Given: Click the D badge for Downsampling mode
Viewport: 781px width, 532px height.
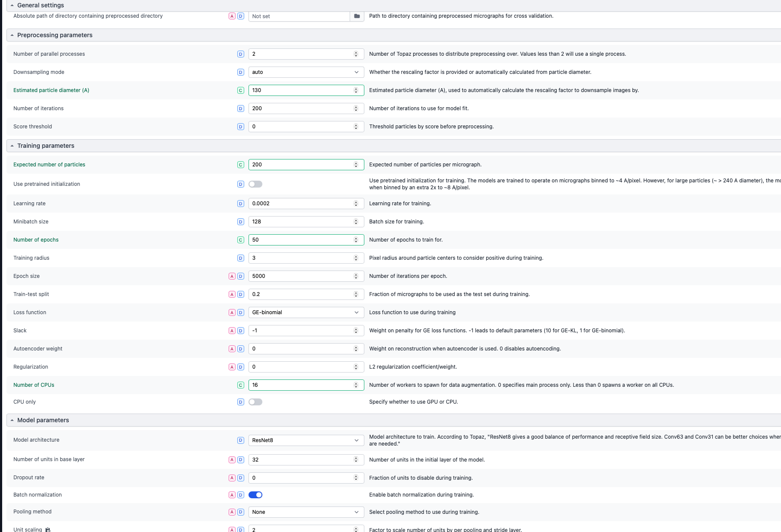Looking at the screenshot, I should pyautogui.click(x=241, y=72).
